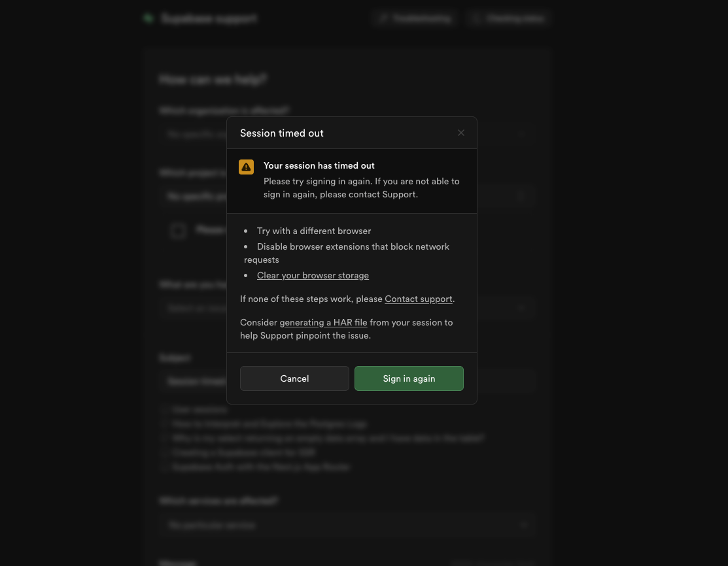Open the Troubleshooting header button
Screen dimensions: 728x566
click(x=415, y=18)
